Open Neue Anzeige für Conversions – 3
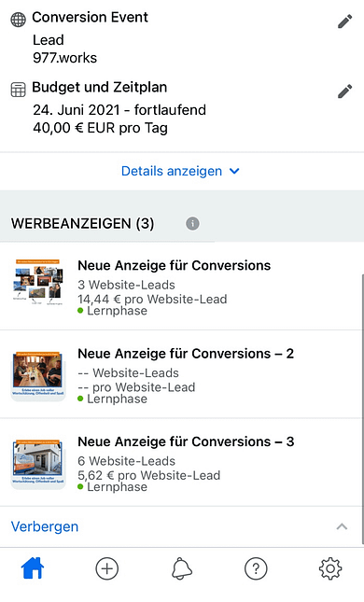 (182, 462)
